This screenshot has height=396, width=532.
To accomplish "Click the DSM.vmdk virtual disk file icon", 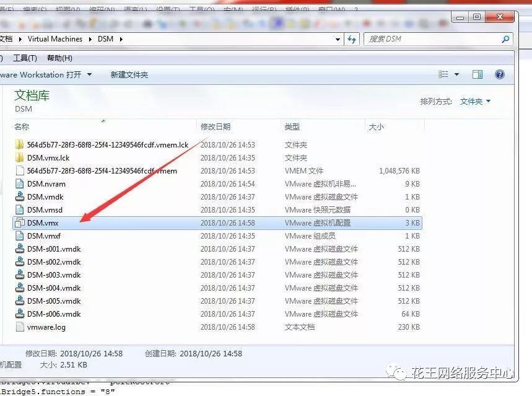I will (x=19, y=196).
